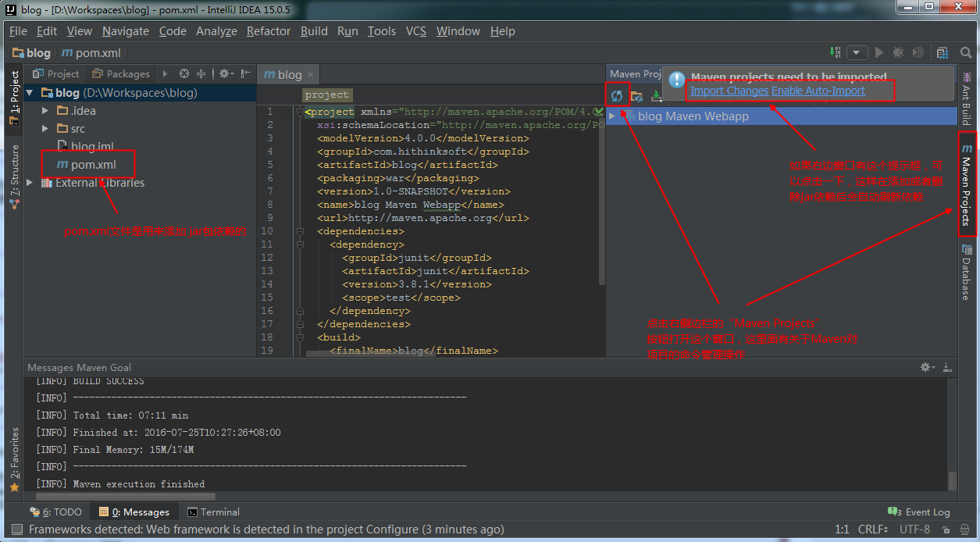Click the scroll from source target icon
Image resolution: width=980 pixels, height=542 pixels.
pos(184,73)
